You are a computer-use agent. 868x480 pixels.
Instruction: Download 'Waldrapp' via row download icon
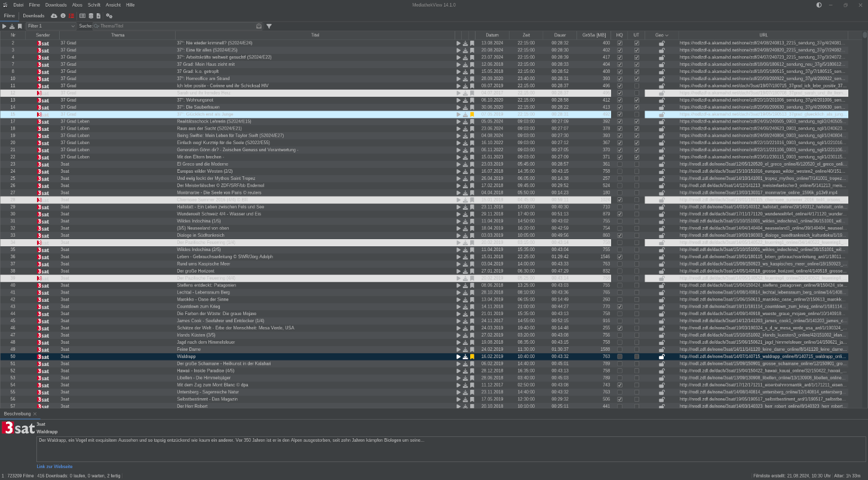(x=465, y=357)
